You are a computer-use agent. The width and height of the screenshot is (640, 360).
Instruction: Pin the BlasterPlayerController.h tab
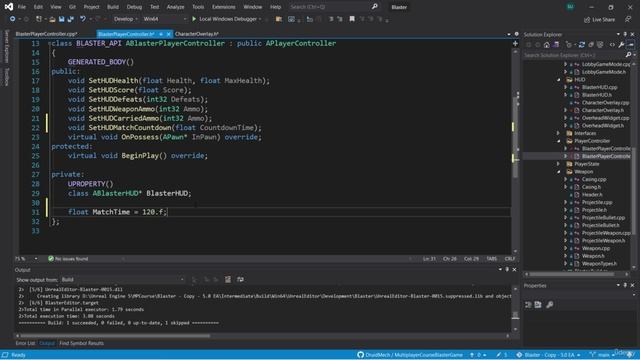tap(161, 34)
